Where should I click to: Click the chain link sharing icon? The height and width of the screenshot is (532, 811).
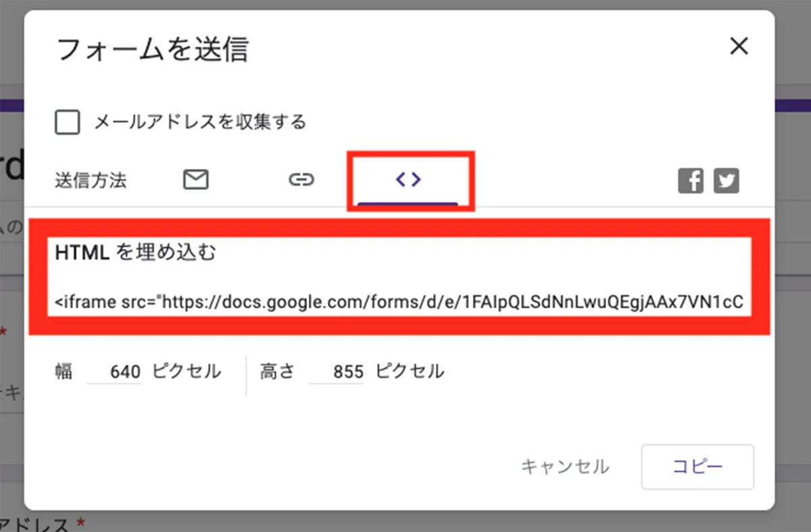click(x=301, y=179)
